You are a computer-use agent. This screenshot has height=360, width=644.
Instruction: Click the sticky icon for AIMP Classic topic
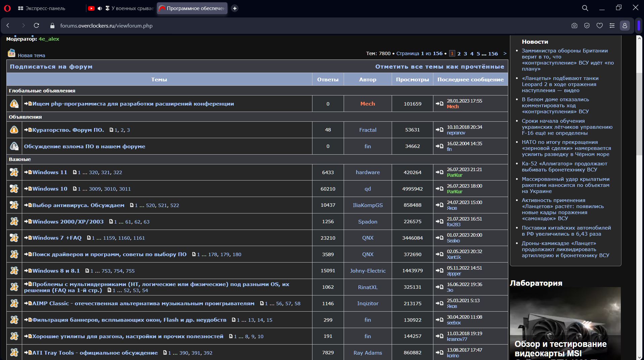pos(14,304)
